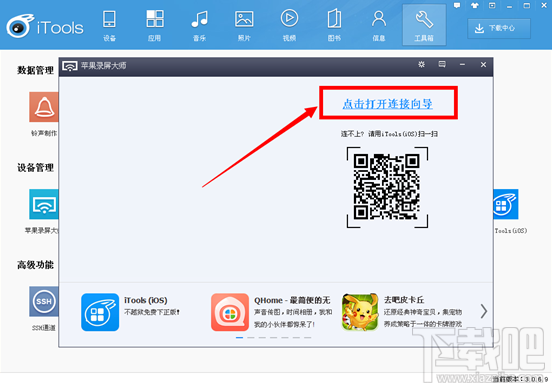Click the QR code image

point(387,187)
